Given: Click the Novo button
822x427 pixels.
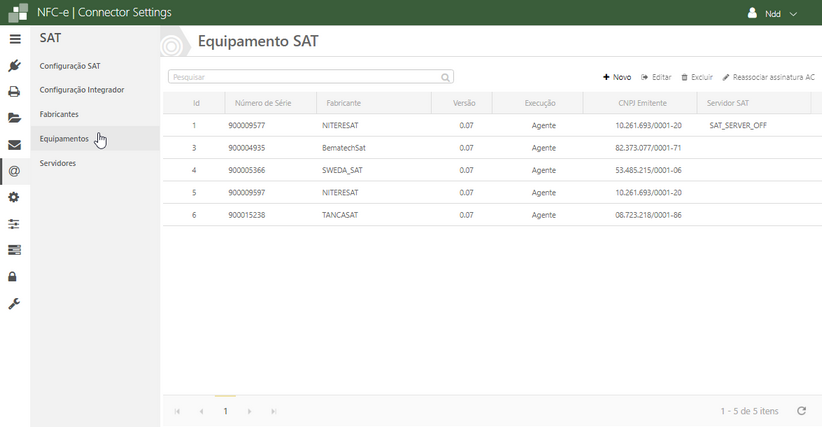Looking at the screenshot, I should pos(617,77).
